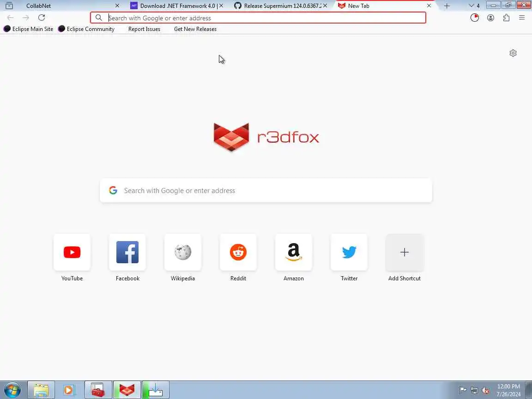The height and width of the screenshot is (399, 532).
Task: Open Windows Explorer from taskbar
Action: (41, 390)
